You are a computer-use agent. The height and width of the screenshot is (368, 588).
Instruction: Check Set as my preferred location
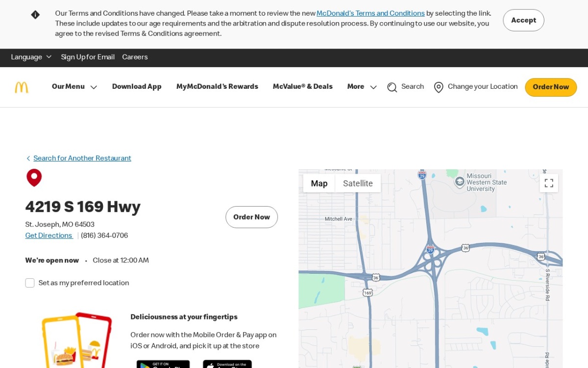coord(30,283)
